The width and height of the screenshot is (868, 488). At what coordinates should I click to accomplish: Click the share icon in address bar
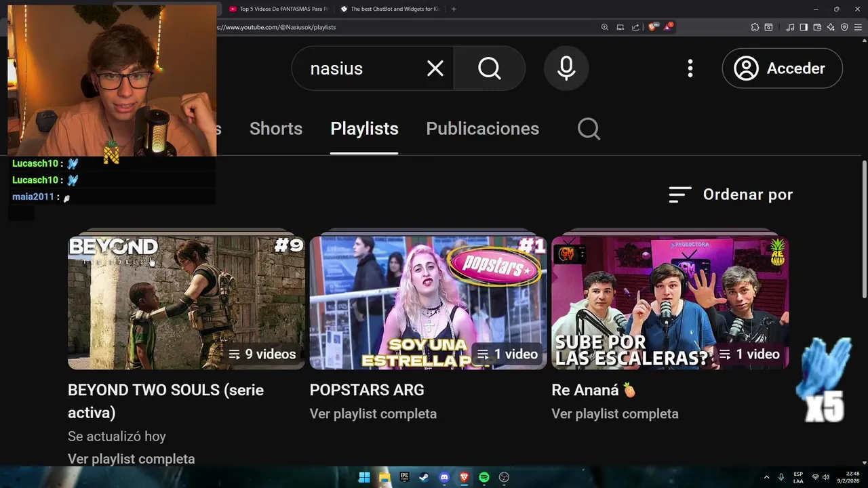click(x=635, y=27)
